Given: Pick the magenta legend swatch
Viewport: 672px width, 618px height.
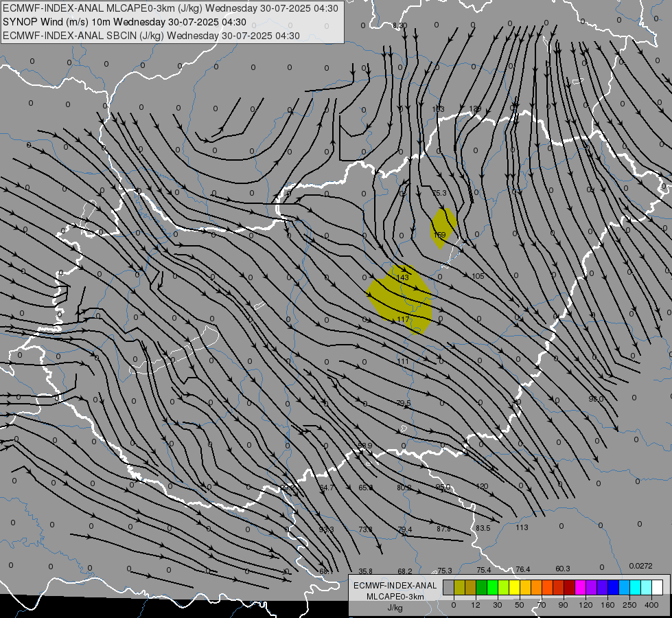Looking at the screenshot, I should click(x=580, y=587).
